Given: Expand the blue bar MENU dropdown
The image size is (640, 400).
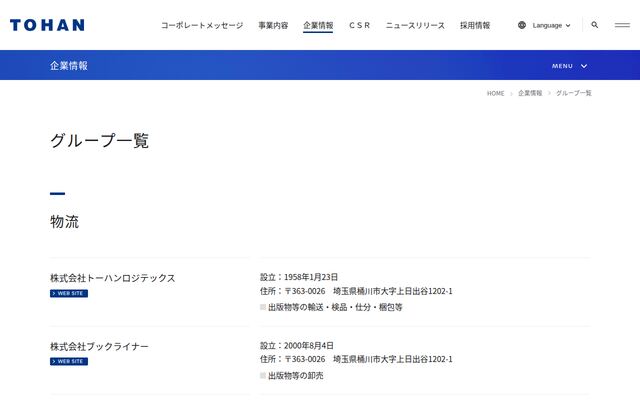Looking at the screenshot, I should (x=569, y=66).
